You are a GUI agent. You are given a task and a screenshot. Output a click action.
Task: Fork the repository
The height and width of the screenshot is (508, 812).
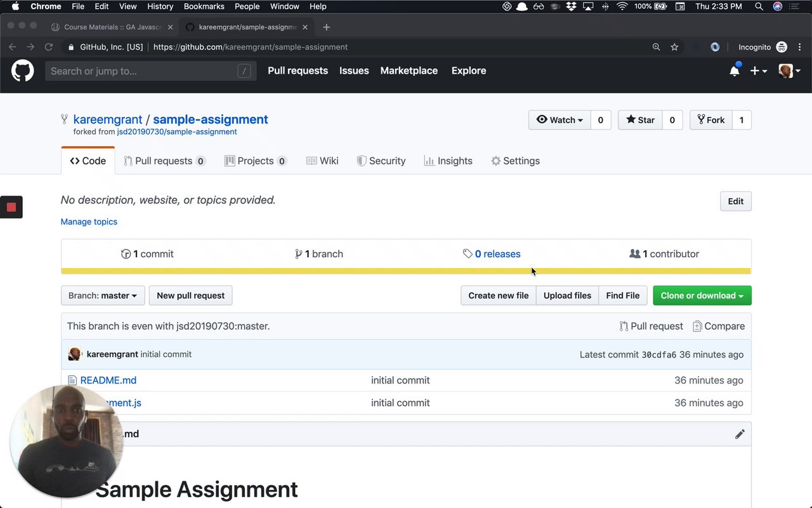point(710,120)
